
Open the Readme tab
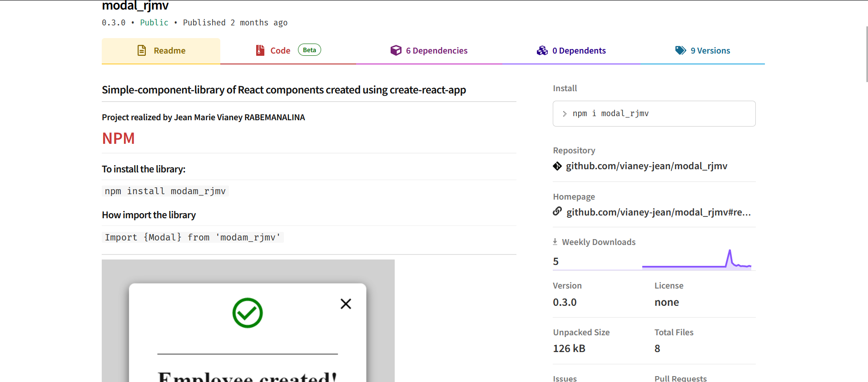pyautogui.click(x=161, y=51)
